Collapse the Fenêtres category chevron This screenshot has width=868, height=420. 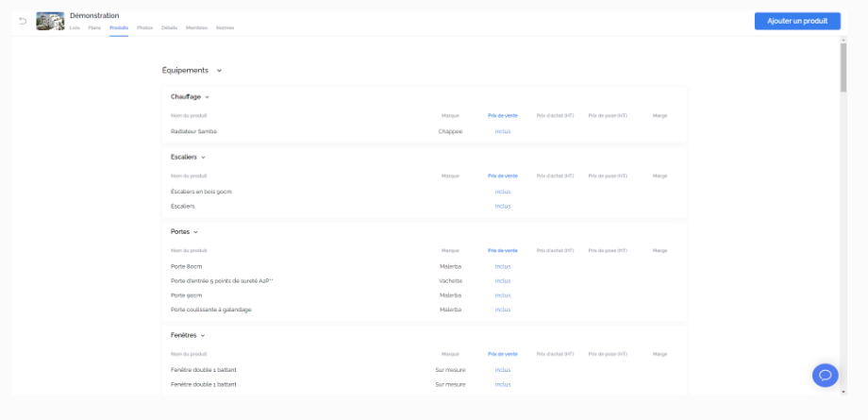(x=203, y=336)
